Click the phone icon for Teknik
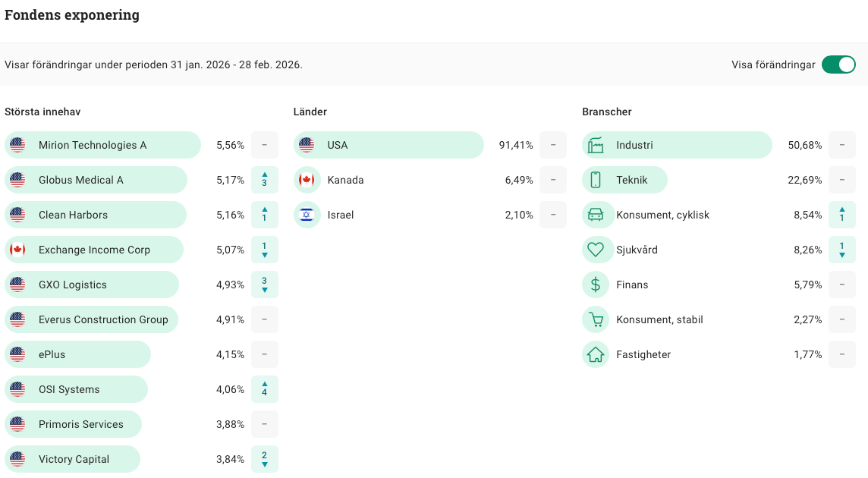 coord(596,180)
